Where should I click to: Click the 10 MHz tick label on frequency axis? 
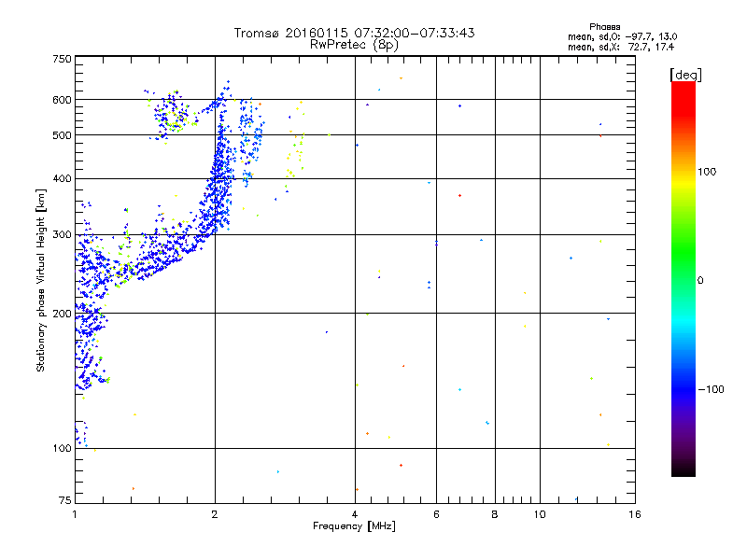tap(540, 514)
